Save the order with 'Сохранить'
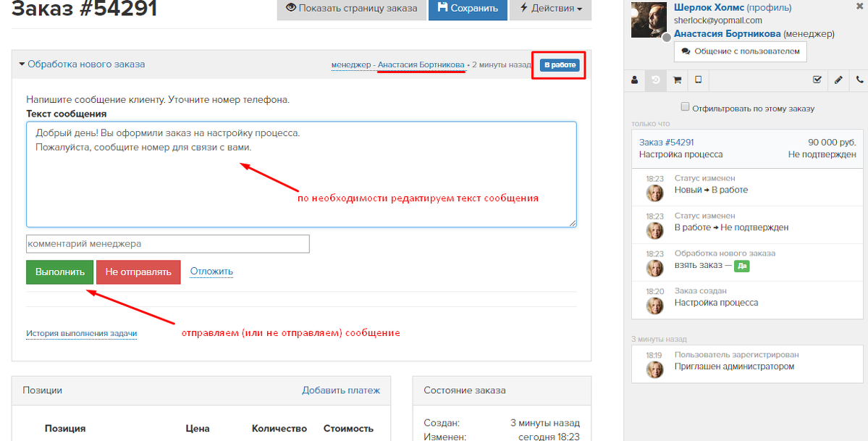Screen dimensions: 868x441 click(468, 9)
